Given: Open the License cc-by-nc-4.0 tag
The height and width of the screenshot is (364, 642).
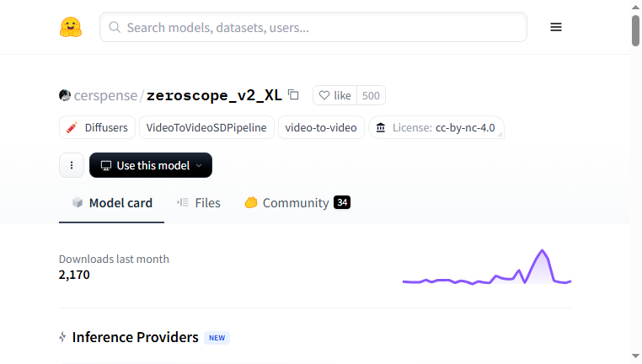Looking at the screenshot, I should coord(436,127).
